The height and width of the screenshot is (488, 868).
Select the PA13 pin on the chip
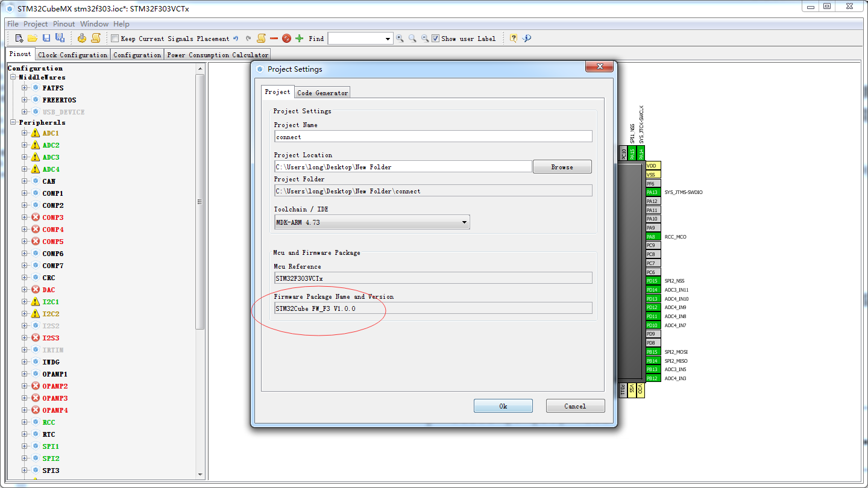pyautogui.click(x=653, y=192)
